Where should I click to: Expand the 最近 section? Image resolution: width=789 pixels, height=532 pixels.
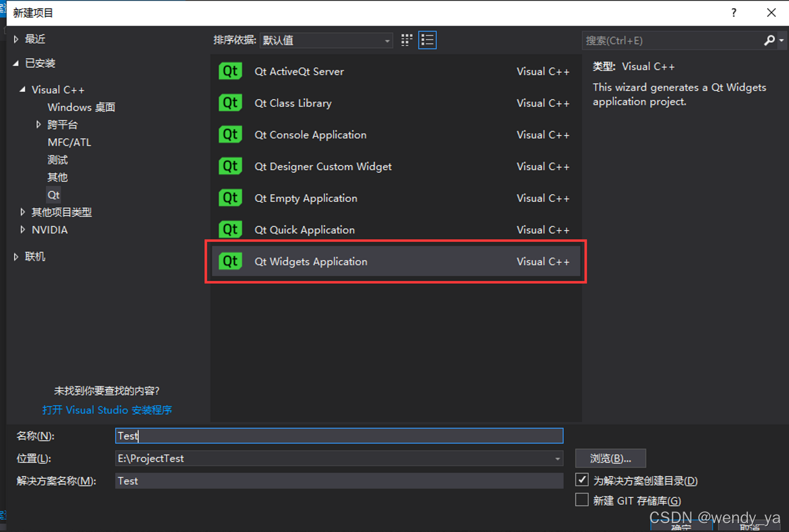(16, 39)
